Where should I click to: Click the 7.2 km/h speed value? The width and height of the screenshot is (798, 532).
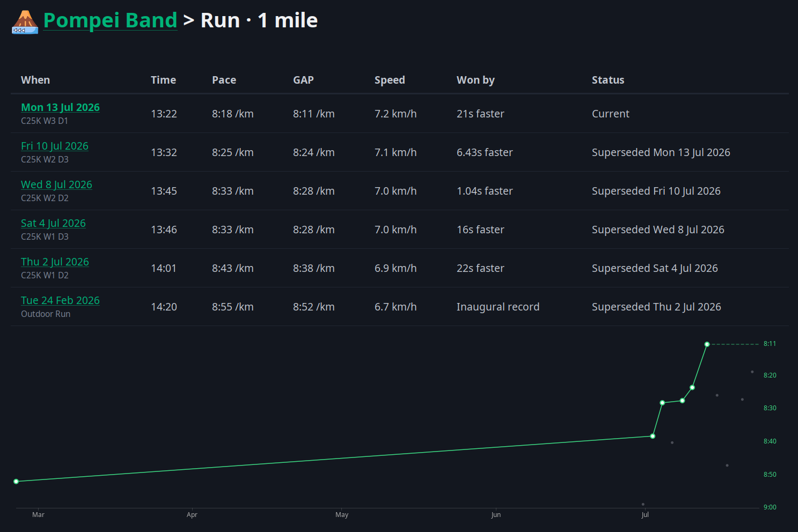396,114
